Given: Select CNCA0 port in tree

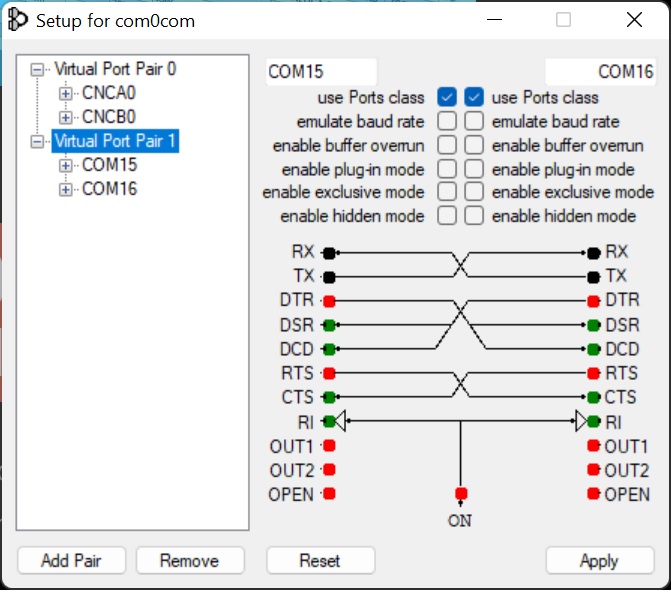Looking at the screenshot, I should click(x=109, y=93).
